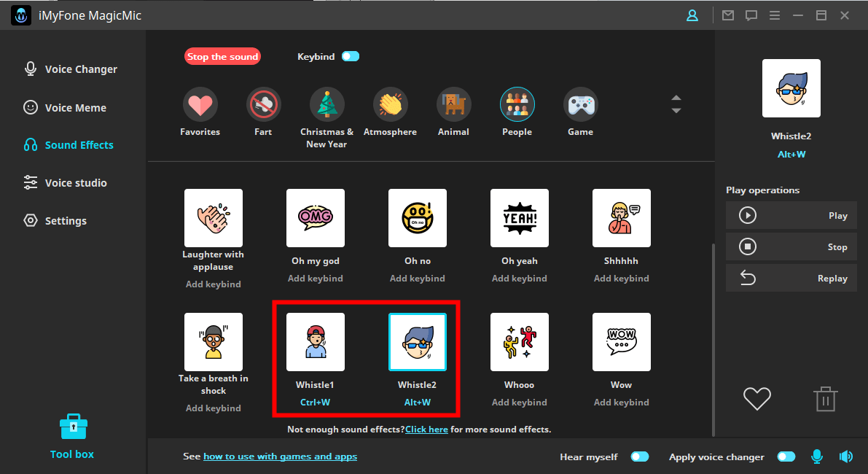
Task: Play the Oh yeah sound effect
Action: click(x=519, y=218)
